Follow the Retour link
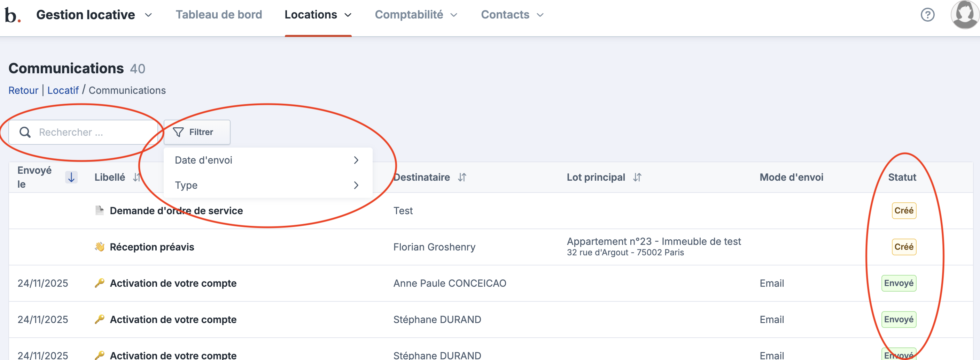Image resolution: width=980 pixels, height=360 pixels. point(23,90)
